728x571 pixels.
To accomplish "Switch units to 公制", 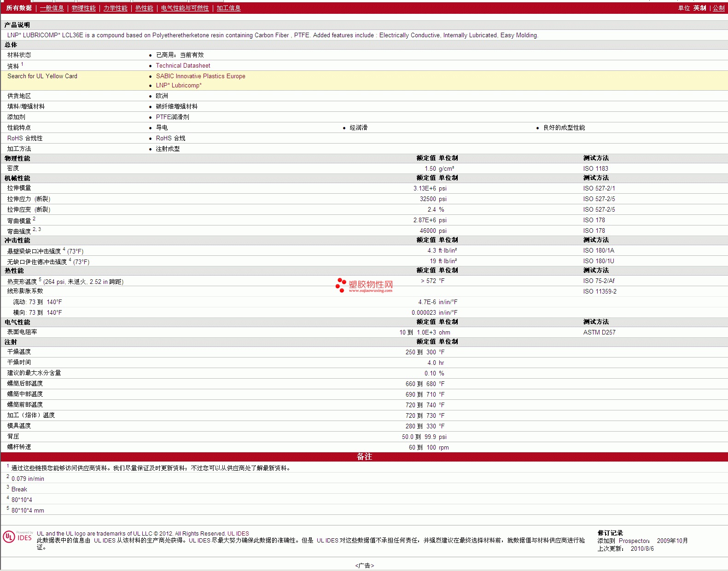I will (718, 8).
